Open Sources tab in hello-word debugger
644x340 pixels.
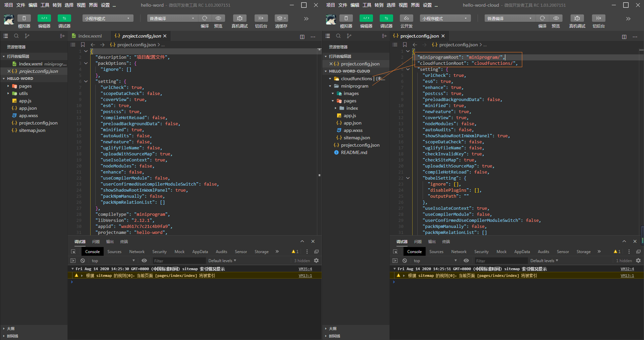point(114,252)
